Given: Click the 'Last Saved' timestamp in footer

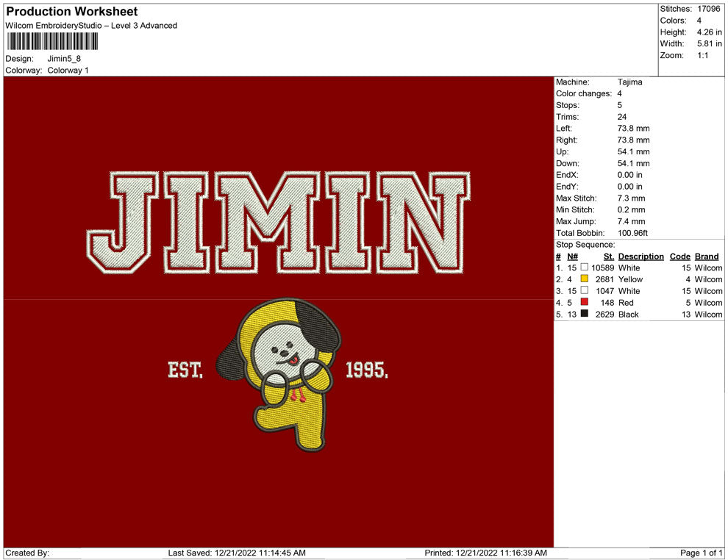Looking at the screenshot, I should [x=237, y=553].
